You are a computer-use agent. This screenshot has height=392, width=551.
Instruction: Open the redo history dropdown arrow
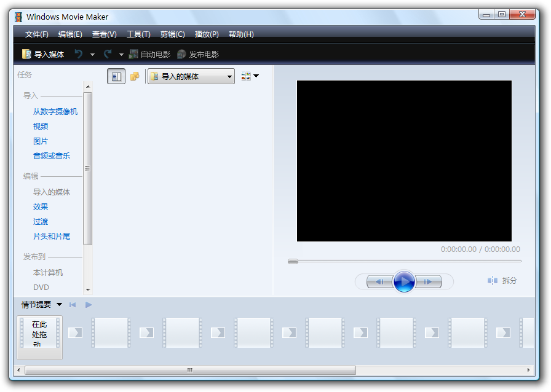[x=121, y=55]
